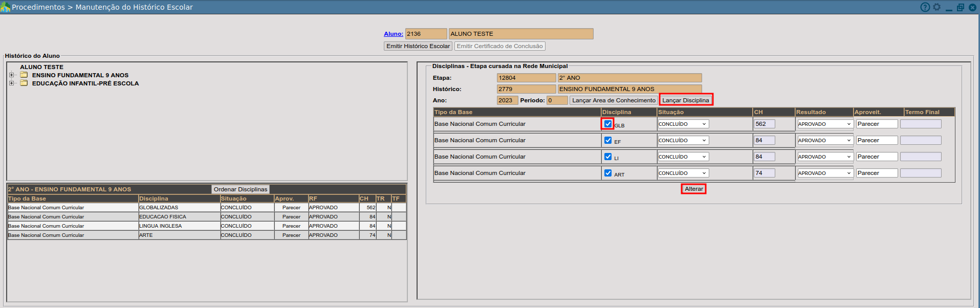This screenshot has width=980, height=308.
Task: Uncheck the GLB discipline checkbox
Action: pos(608,124)
